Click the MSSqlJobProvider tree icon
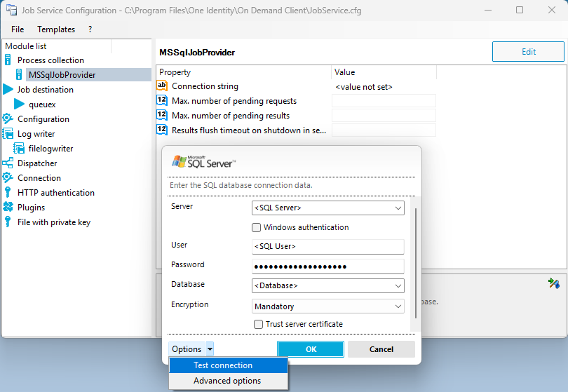This screenshot has width=568, height=392. click(19, 74)
